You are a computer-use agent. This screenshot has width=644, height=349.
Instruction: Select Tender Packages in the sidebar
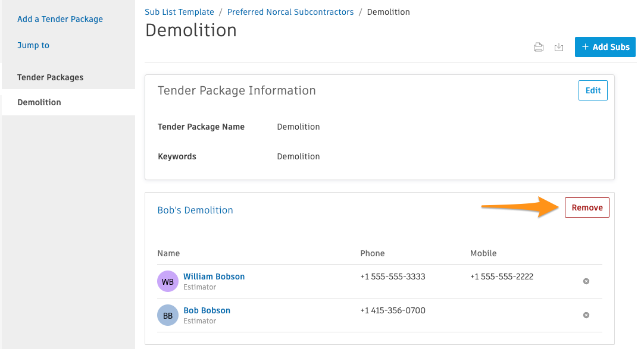pos(50,77)
